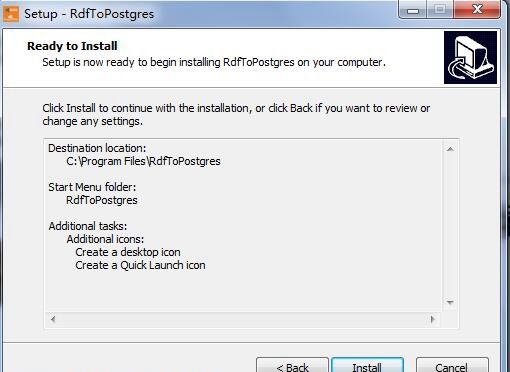510x372 pixels.
Task: Click the horizontal scrollbar right arrow
Action: tap(432, 319)
